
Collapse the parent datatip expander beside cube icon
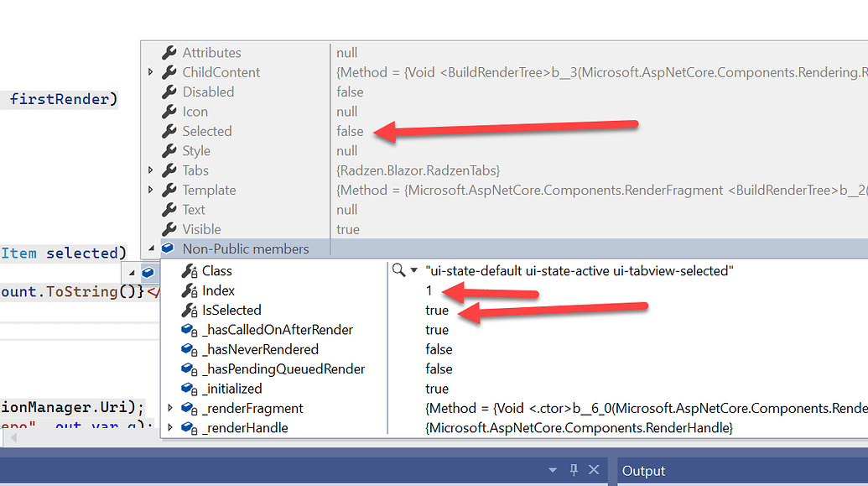[x=132, y=273]
